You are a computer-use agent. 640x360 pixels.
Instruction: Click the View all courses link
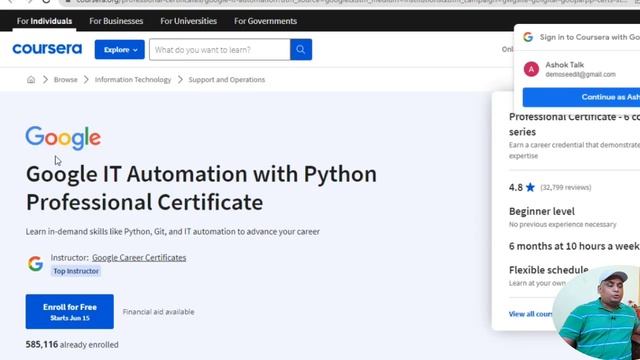coord(531,314)
